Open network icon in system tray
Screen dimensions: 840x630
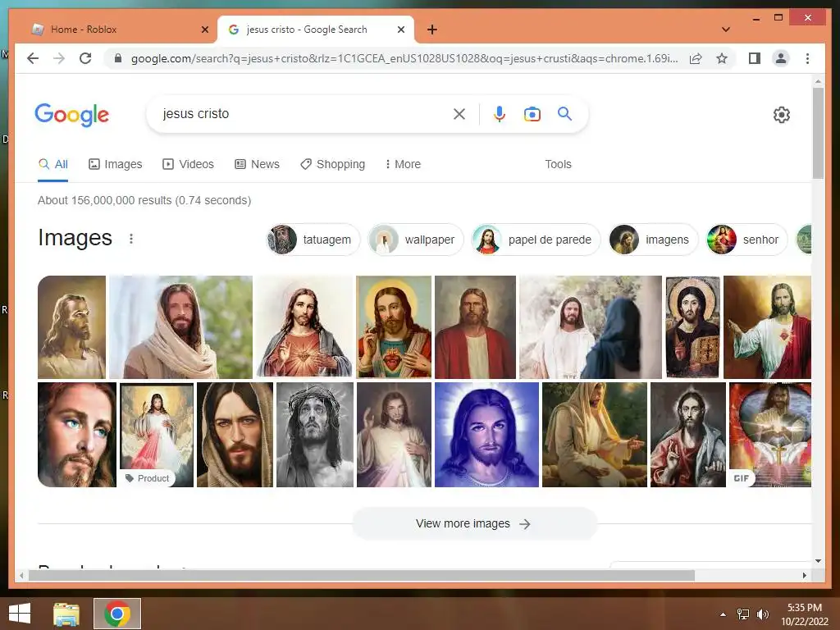point(743,614)
